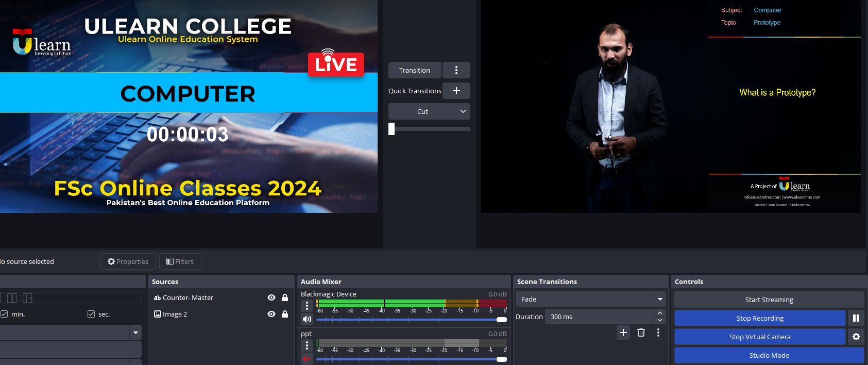This screenshot has width=868, height=365.
Task: Click the Audio Mixer panel title
Action: [x=321, y=281]
